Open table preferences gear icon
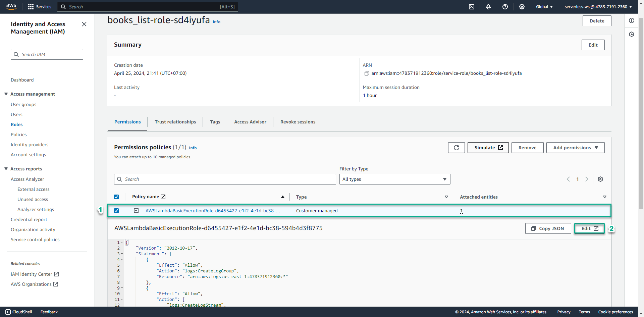644x317 pixels. [x=600, y=179]
